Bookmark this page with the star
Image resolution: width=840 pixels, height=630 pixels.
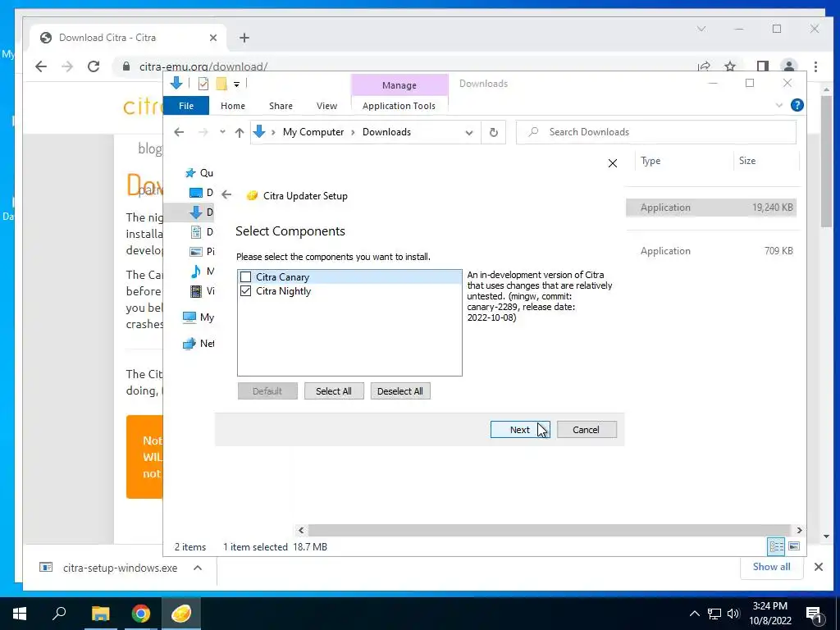(729, 66)
